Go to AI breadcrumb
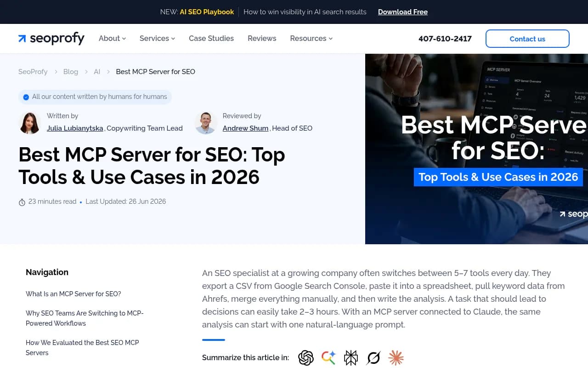Image resolution: width=588 pixels, height=368 pixels. 97,72
